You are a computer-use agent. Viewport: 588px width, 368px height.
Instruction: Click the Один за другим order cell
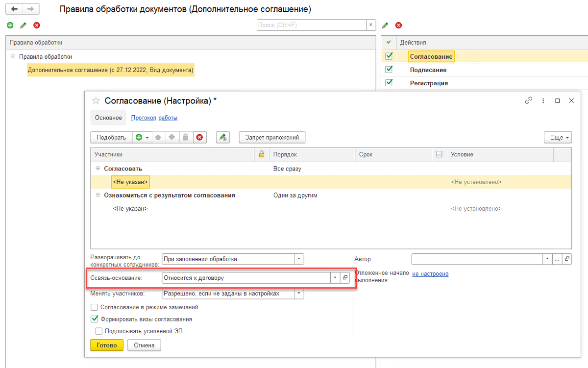[x=295, y=195]
